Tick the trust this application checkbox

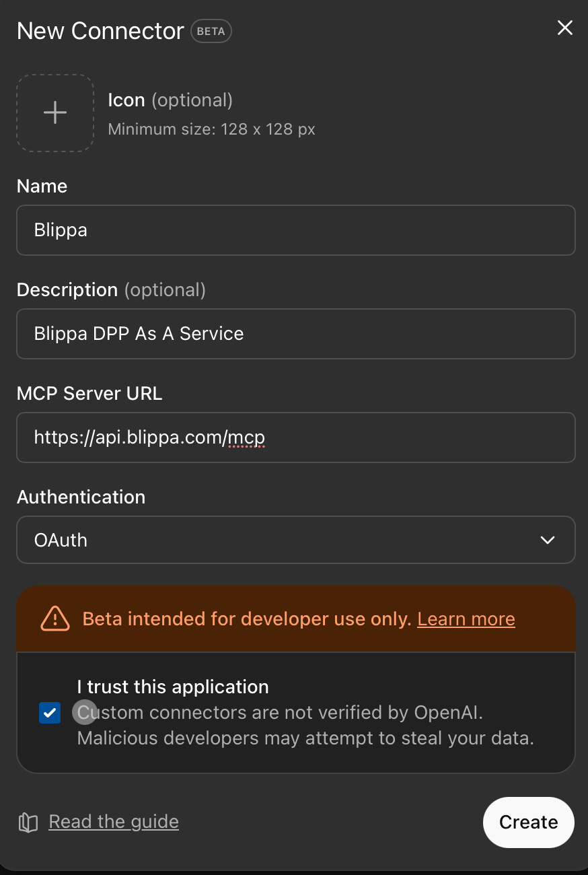tap(50, 713)
